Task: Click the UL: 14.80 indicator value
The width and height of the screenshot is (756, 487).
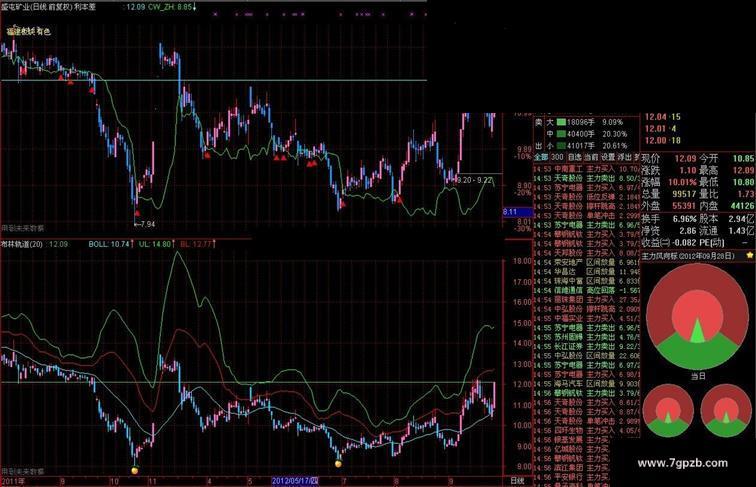Action: (x=155, y=244)
